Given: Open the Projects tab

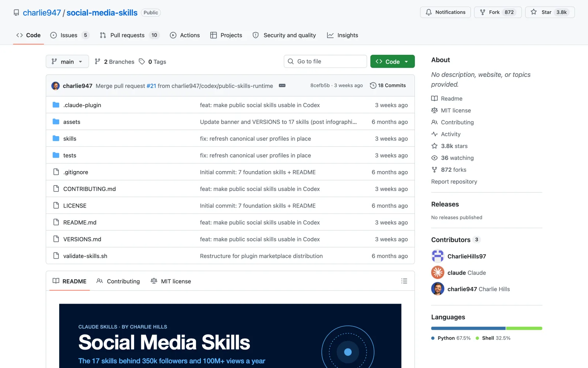Looking at the screenshot, I should [226, 35].
